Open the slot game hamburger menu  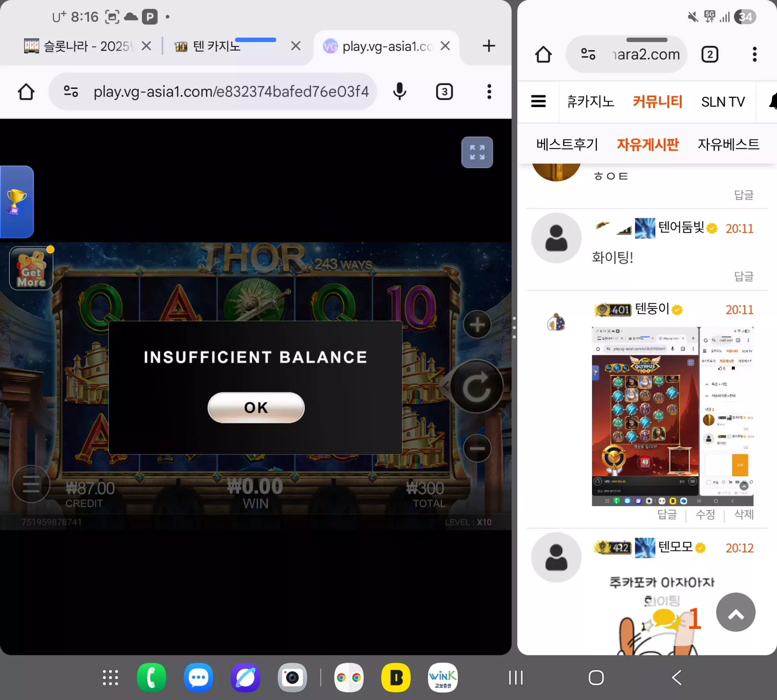[31, 484]
